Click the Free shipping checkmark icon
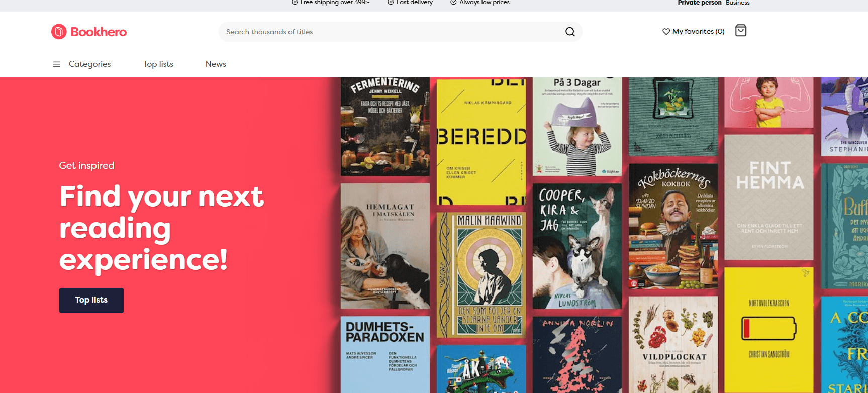Viewport: 868px width, 393px height. 295,2
